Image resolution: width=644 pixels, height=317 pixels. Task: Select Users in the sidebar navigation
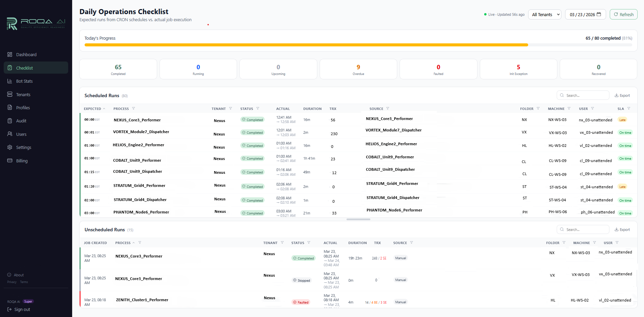[10, 134]
